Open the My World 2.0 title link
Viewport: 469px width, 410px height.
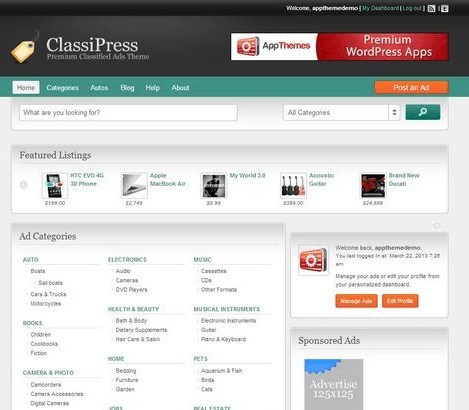[248, 175]
